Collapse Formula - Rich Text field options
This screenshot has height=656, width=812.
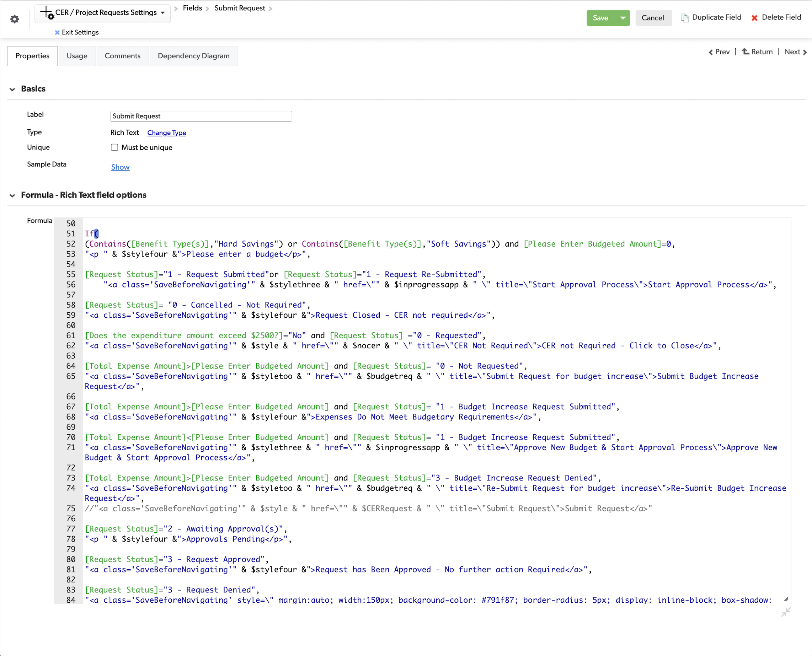tap(12, 195)
